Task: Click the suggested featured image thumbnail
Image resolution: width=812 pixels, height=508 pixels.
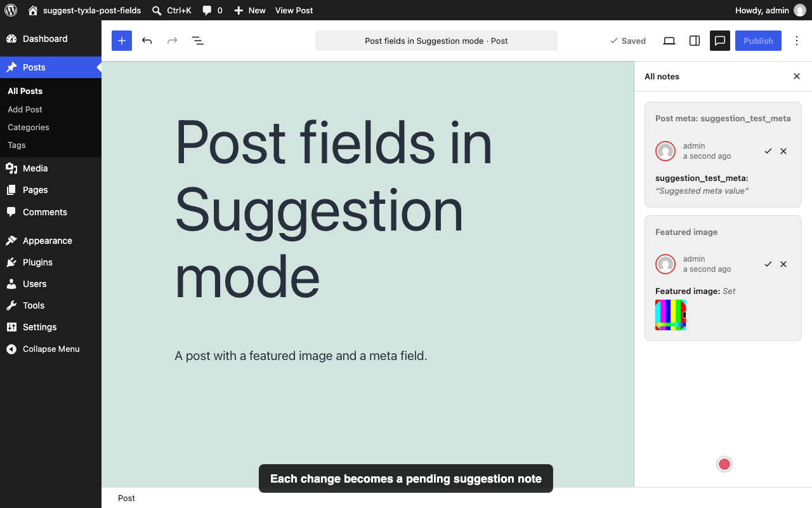Action: [x=671, y=315]
